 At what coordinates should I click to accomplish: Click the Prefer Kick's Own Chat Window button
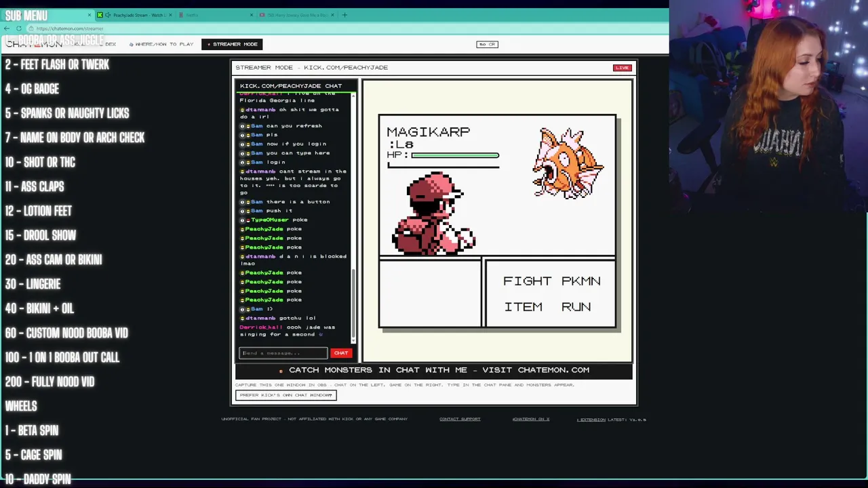click(x=285, y=395)
